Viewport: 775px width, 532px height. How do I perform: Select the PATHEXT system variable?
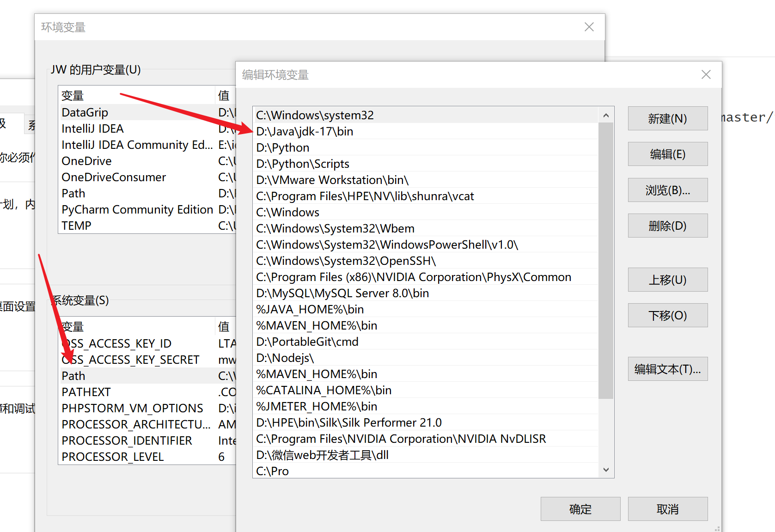coord(147,392)
